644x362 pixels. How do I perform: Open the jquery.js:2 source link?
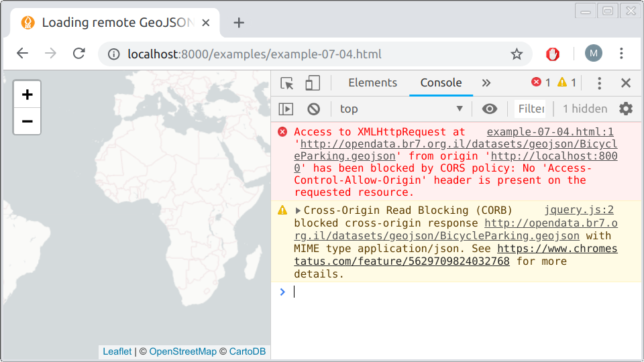[x=579, y=210]
